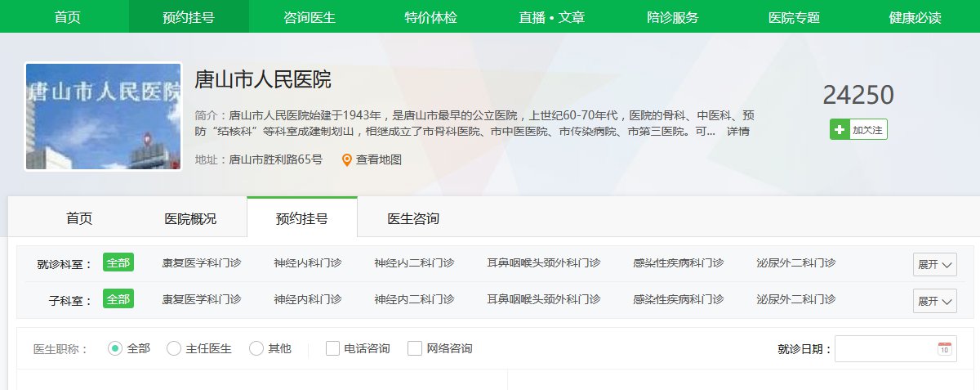This screenshot has height=390, width=980.
Task: Click the orange map pin icon
Action: point(347,160)
